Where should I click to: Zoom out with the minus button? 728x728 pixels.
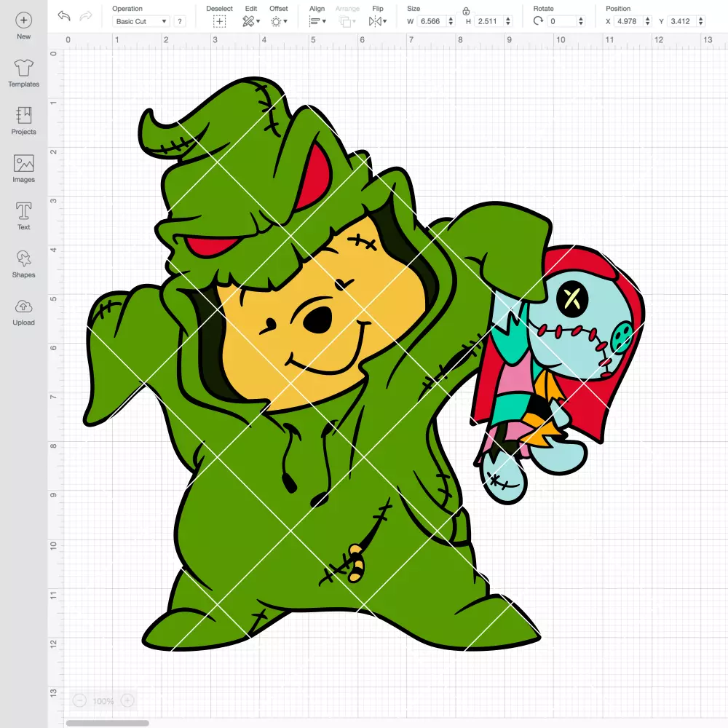(x=79, y=700)
